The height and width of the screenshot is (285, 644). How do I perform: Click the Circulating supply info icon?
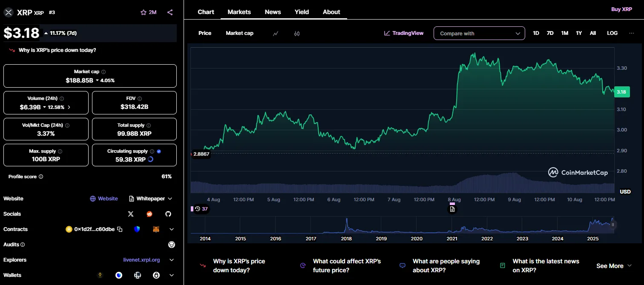click(x=152, y=151)
